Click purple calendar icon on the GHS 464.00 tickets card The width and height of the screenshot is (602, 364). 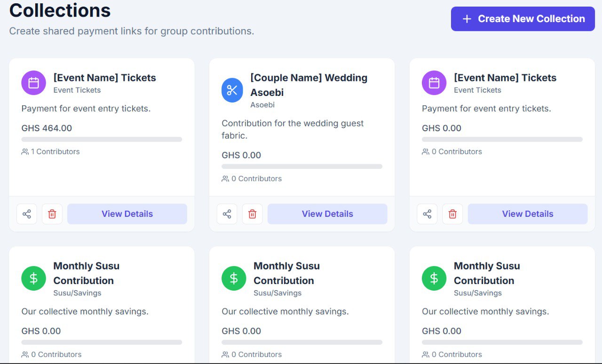pyautogui.click(x=33, y=83)
